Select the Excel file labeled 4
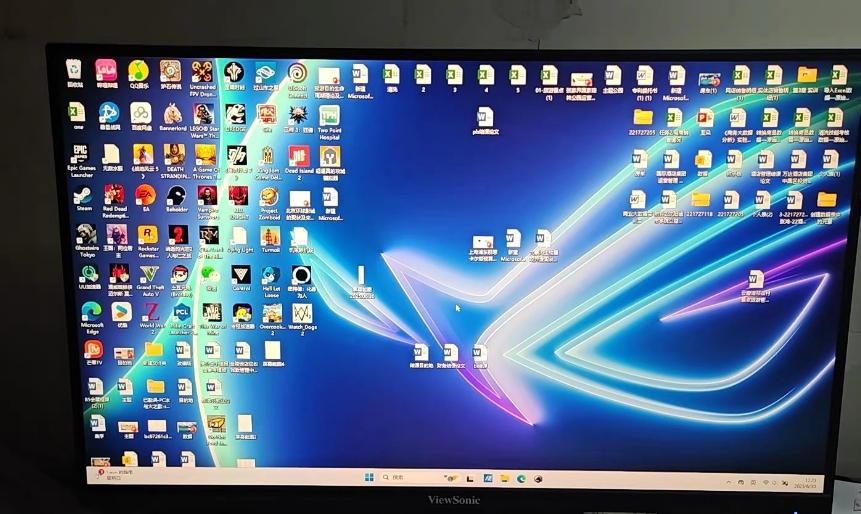 (x=485, y=77)
